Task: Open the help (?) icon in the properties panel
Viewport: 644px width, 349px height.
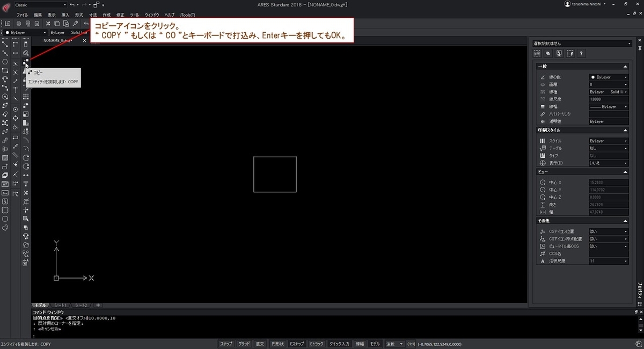Action: (x=581, y=54)
